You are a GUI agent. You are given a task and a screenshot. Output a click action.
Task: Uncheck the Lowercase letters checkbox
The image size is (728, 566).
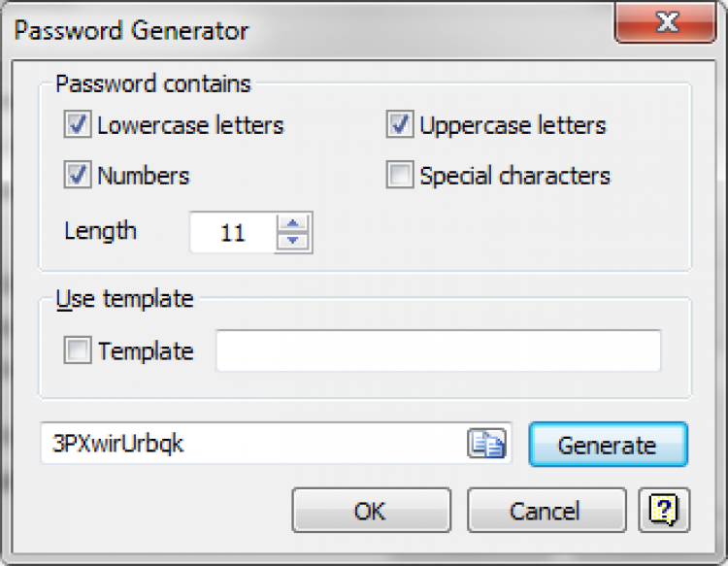(x=77, y=125)
